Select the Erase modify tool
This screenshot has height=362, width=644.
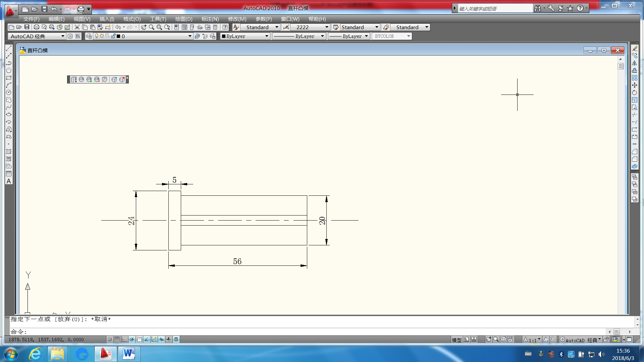(x=635, y=48)
